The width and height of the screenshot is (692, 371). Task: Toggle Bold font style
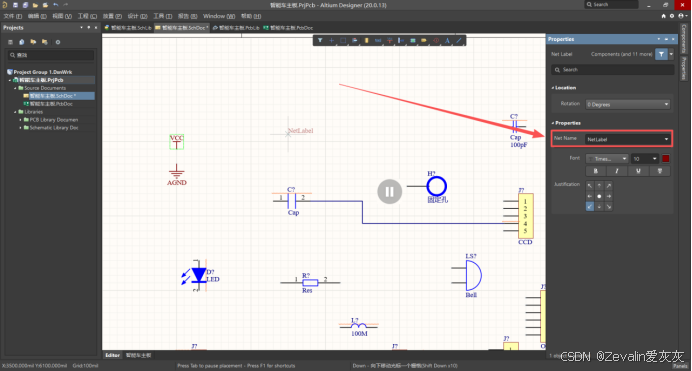tap(595, 171)
